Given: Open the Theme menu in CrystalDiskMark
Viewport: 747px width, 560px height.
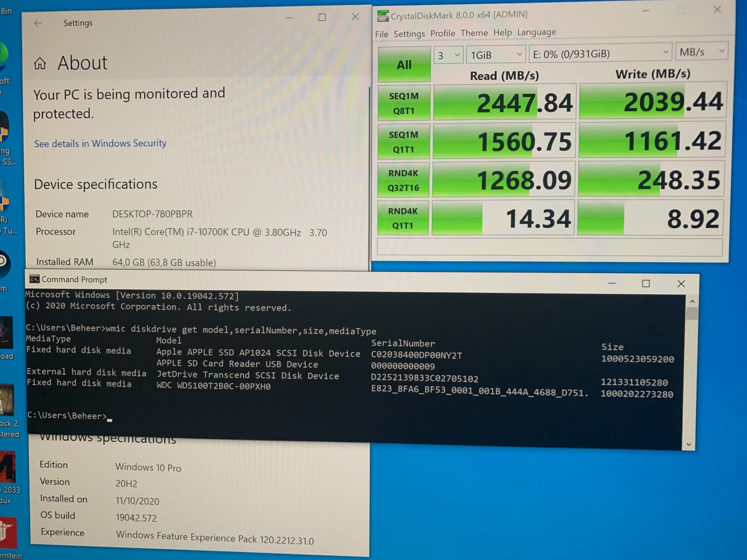Looking at the screenshot, I should pyautogui.click(x=474, y=33).
